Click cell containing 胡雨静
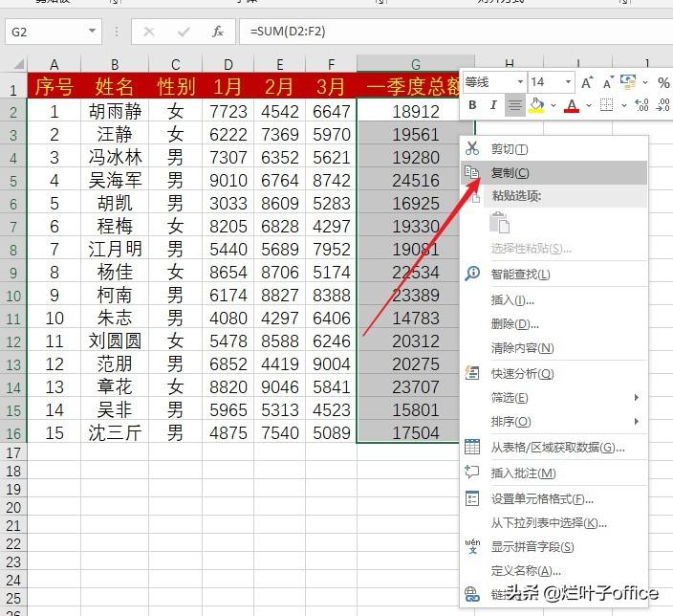 click(115, 112)
